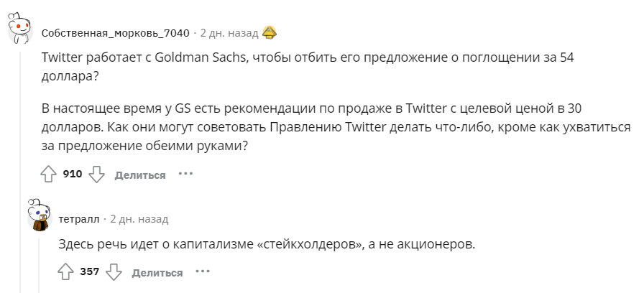The image size is (644, 293).
Task: Click the timestamp on тетралл's reply
Action: coord(139,218)
